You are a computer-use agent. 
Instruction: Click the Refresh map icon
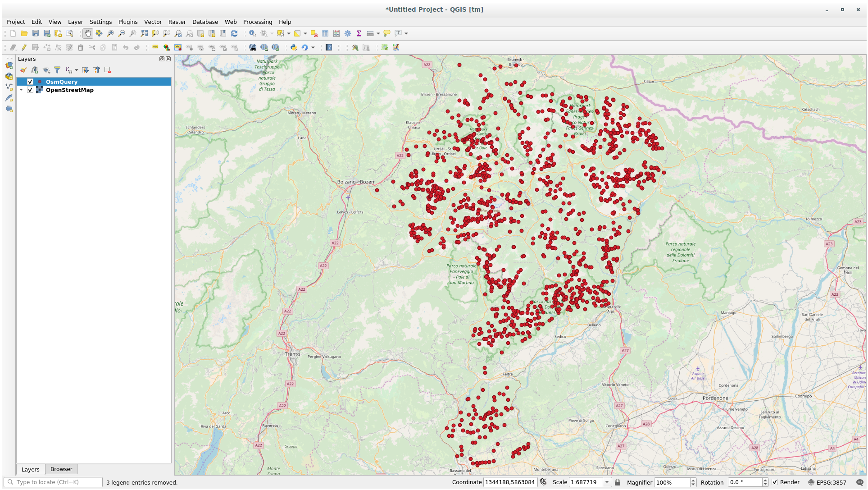[234, 33]
